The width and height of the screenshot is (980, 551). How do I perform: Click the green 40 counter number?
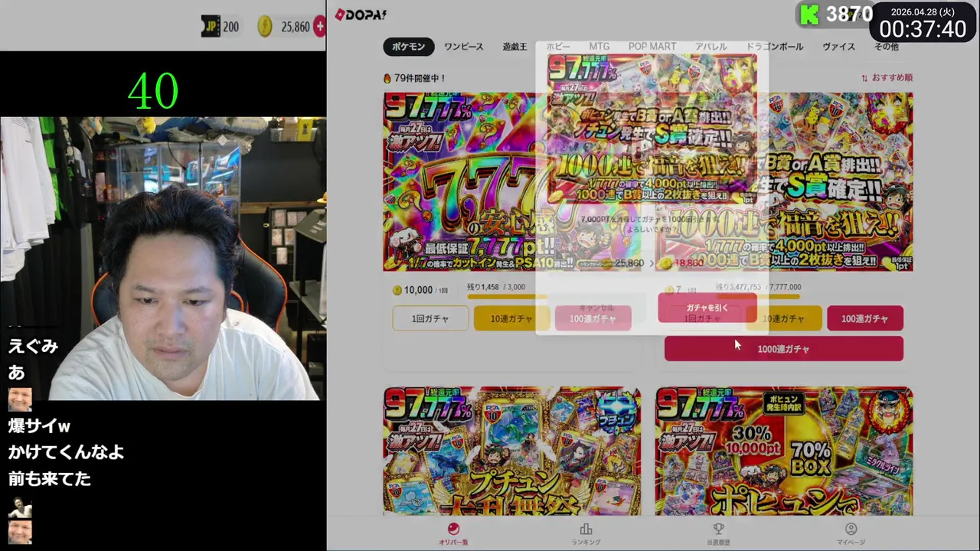153,91
